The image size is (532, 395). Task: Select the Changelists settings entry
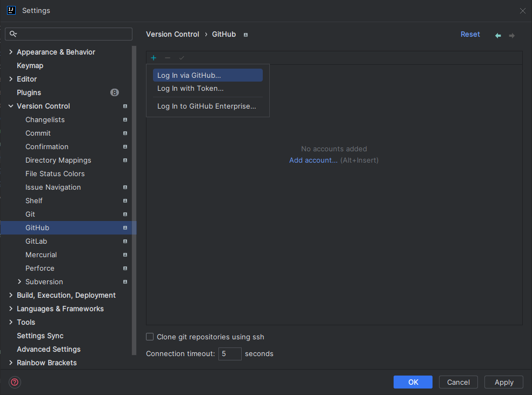point(45,119)
